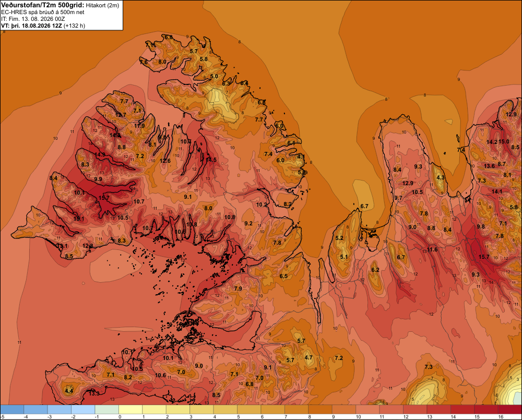
Task: Select the '12.7' temperature label
Action: point(121,115)
